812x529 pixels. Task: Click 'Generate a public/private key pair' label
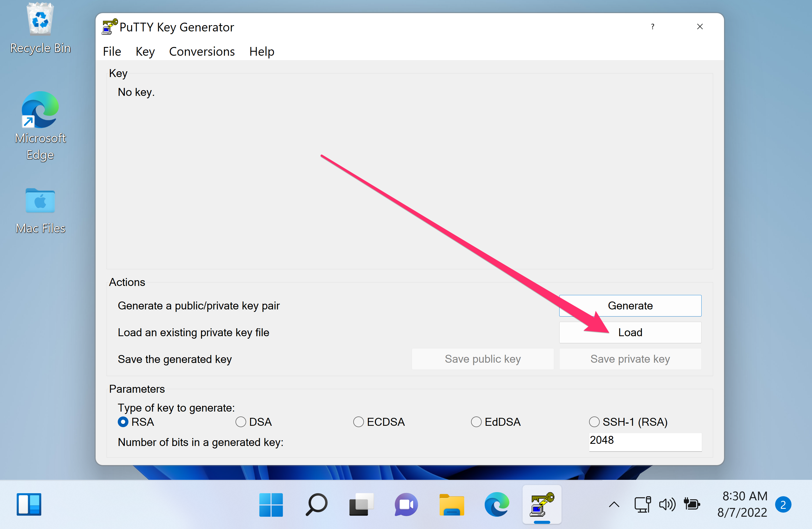[x=199, y=306]
